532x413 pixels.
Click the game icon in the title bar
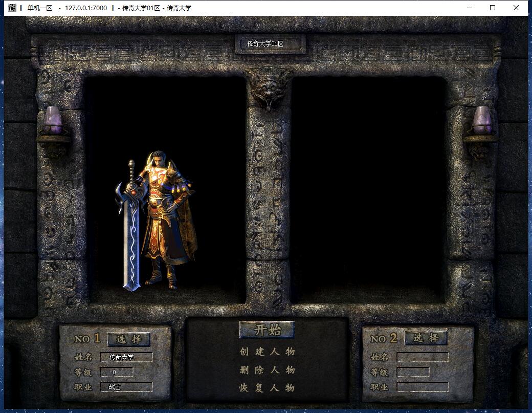point(12,8)
